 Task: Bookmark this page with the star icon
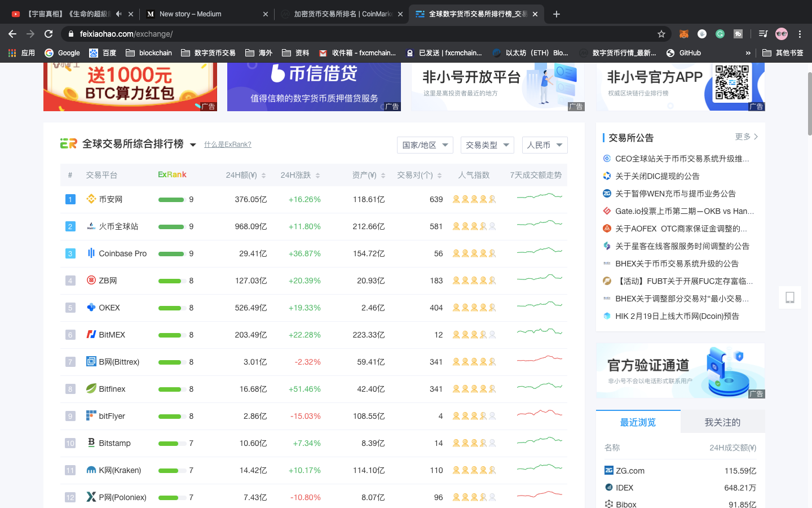click(661, 34)
